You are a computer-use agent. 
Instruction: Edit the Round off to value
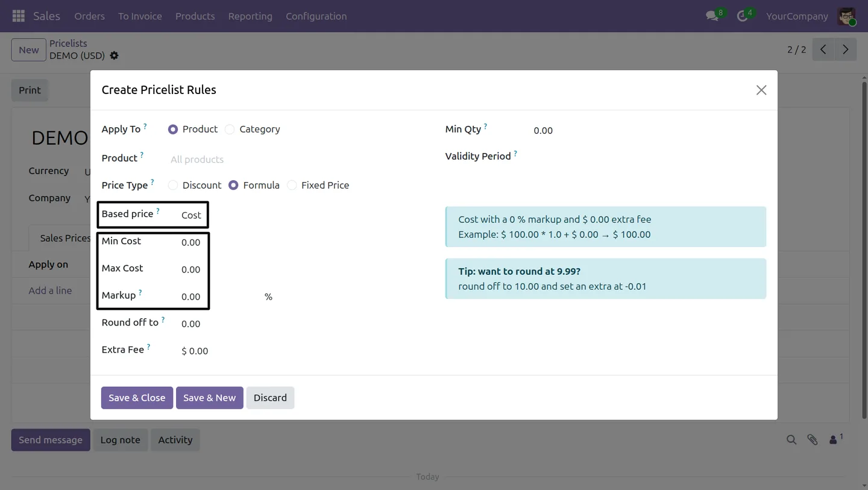point(191,324)
